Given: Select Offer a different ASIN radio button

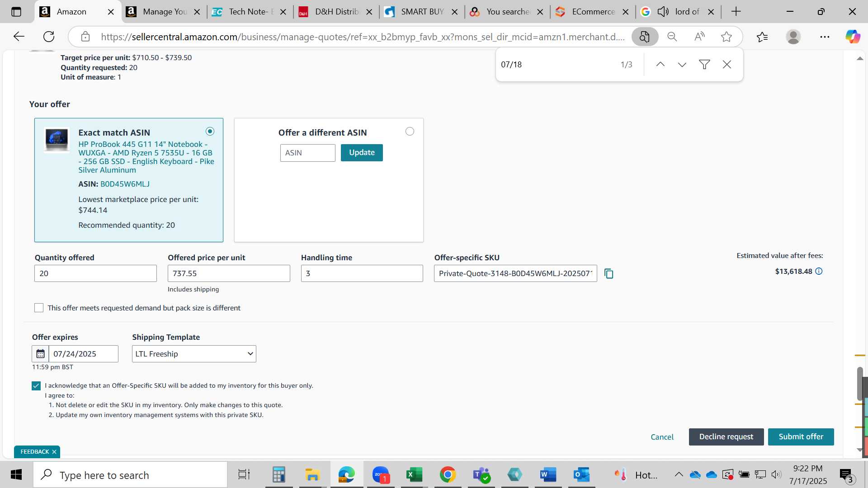Looking at the screenshot, I should [410, 131].
